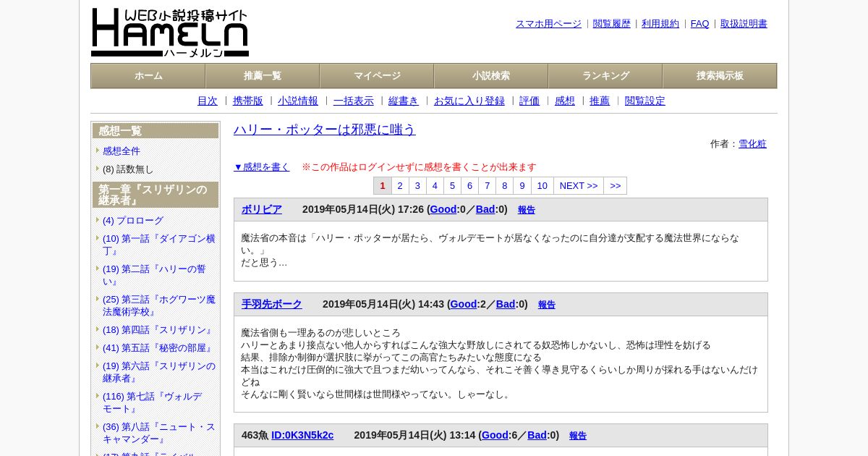Go to comments page 7
The image size is (868, 456).
(x=487, y=186)
